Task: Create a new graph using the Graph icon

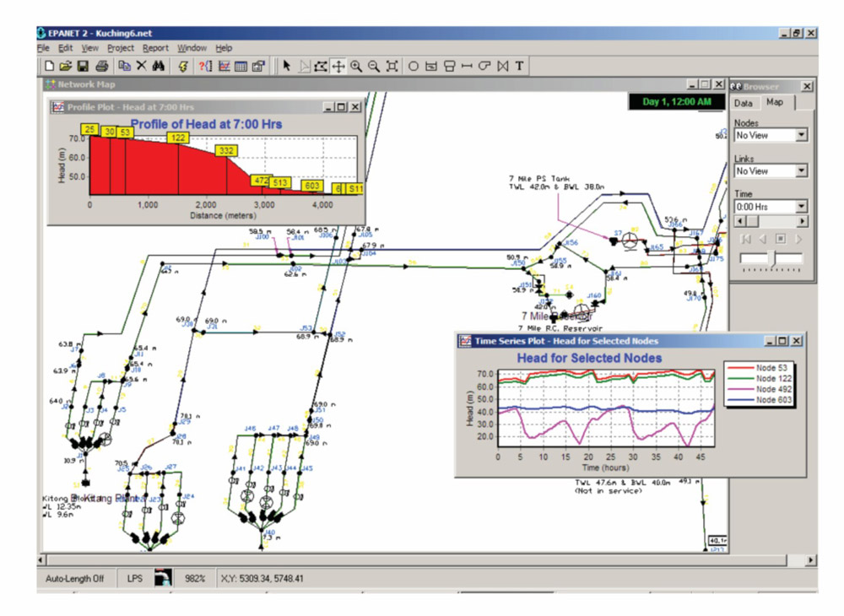Action: pyautogui.click(x=224, y=66)
